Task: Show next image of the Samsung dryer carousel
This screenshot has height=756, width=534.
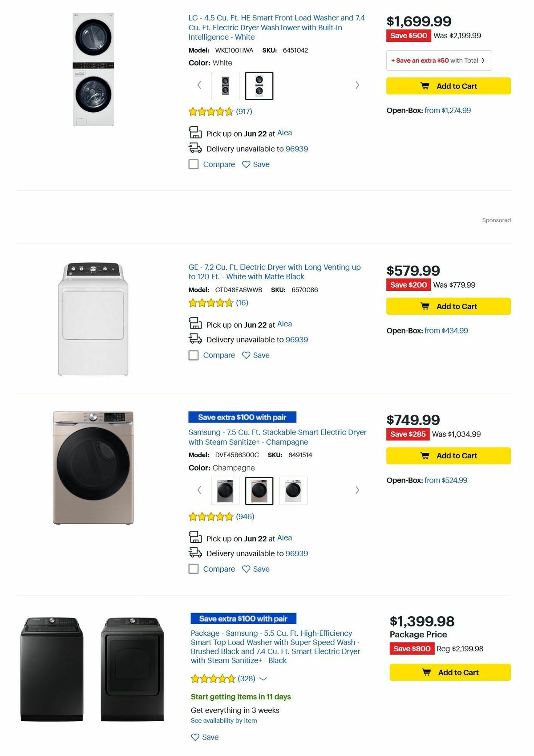Action: (357, 490)
